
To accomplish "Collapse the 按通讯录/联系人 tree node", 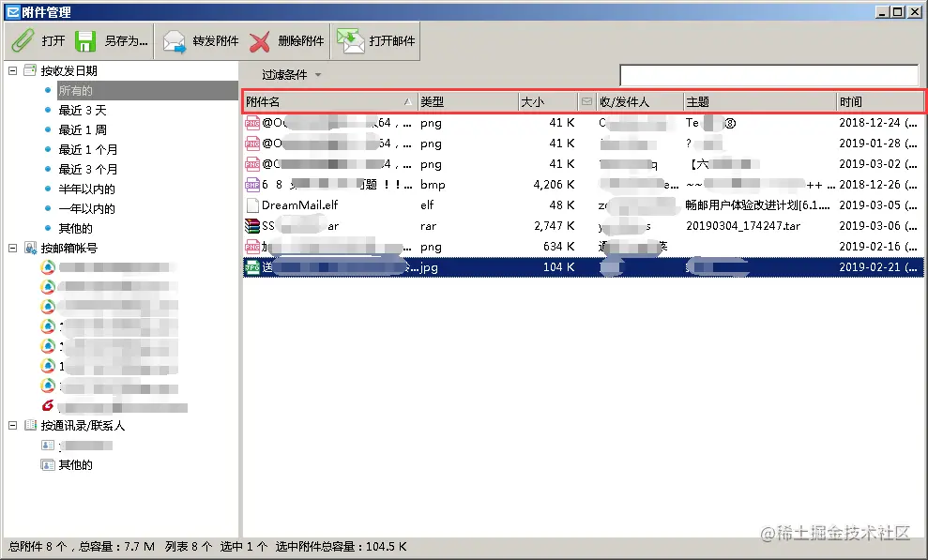I will pos(12,425).
